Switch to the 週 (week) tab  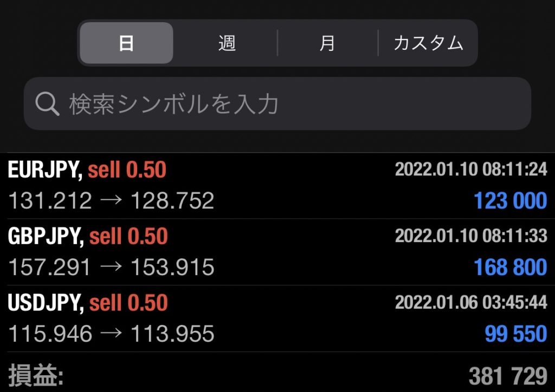(x=227, y=43)
